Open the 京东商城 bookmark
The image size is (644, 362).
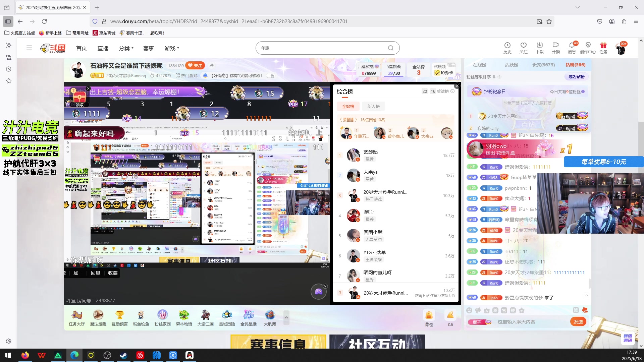tap(104, 33)
